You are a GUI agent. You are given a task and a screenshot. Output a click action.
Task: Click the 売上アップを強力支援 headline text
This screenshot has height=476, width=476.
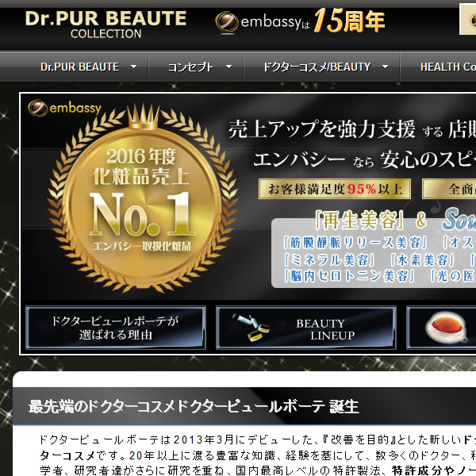point(322,129)
